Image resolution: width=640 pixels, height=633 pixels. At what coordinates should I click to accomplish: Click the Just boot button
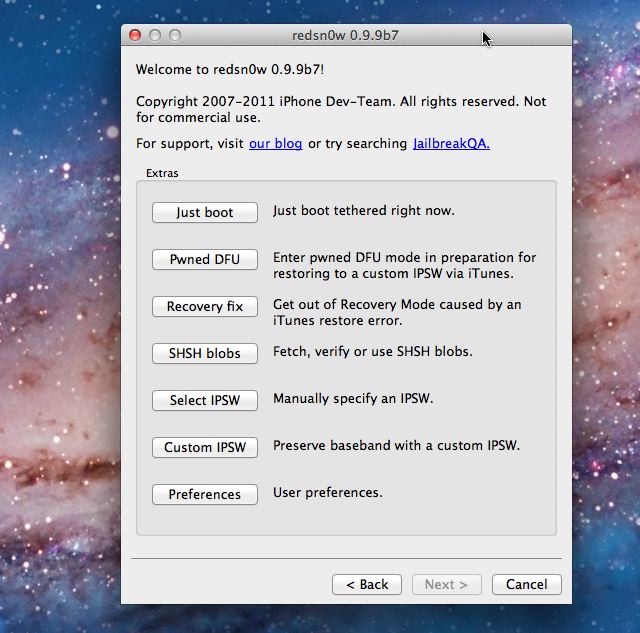click(205, 213)
